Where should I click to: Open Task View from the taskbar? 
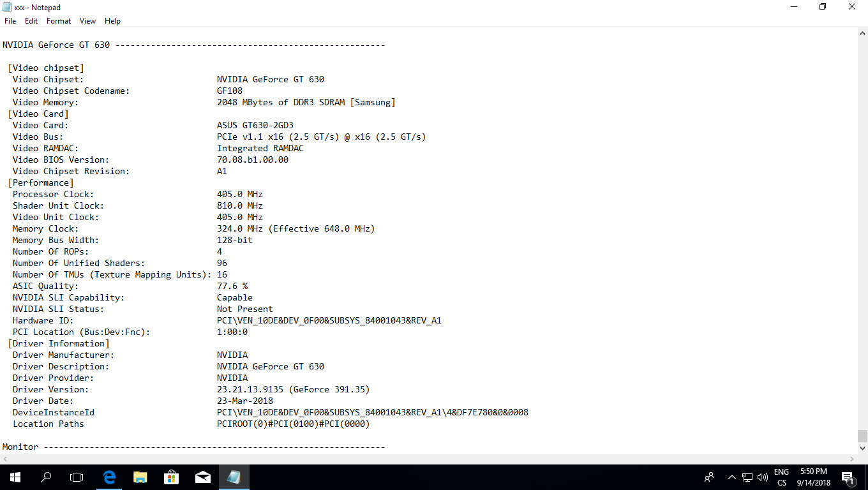point(77,477)
